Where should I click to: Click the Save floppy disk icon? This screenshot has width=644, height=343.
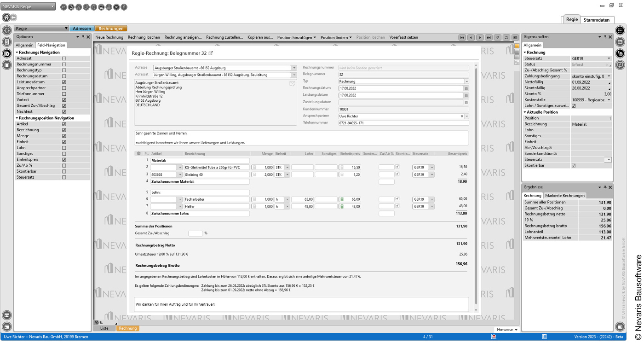pos(101,7)
